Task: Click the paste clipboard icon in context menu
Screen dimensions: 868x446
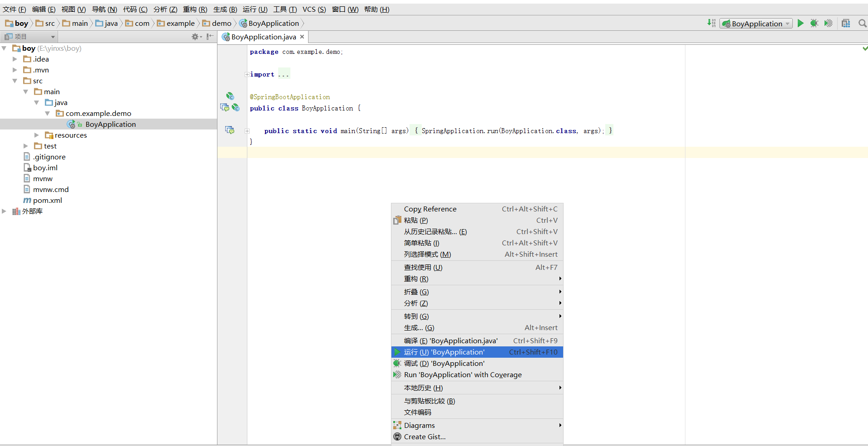Action: click(397, 220)
